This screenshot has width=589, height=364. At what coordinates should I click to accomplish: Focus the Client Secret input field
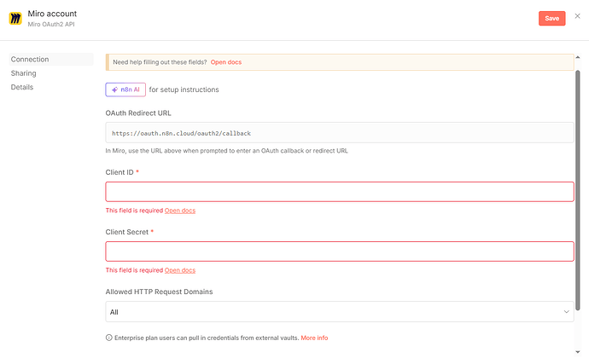pos(339,251)
